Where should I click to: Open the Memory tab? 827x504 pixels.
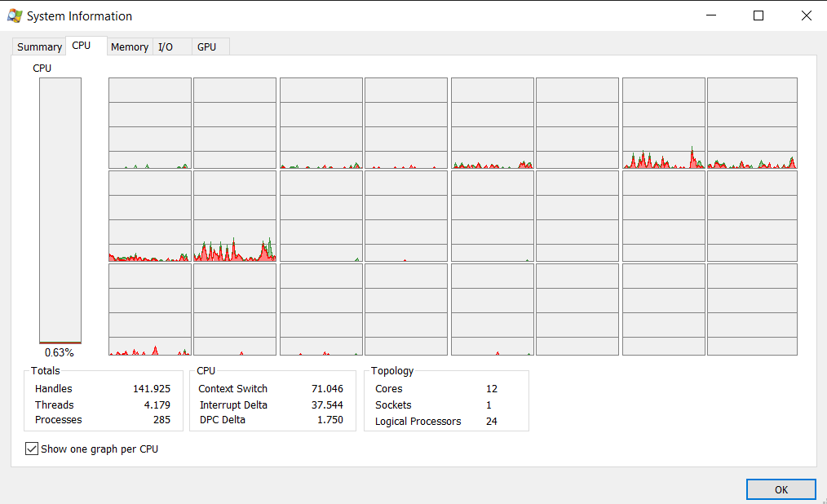[130, 47]
